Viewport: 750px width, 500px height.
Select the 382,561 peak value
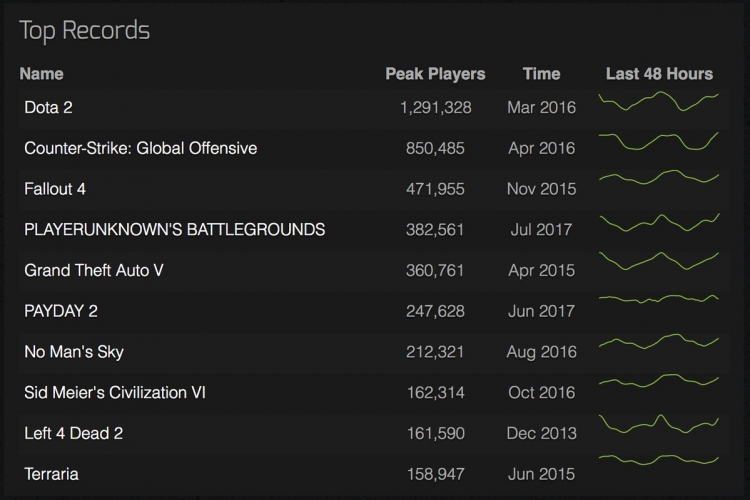(435, 229)
